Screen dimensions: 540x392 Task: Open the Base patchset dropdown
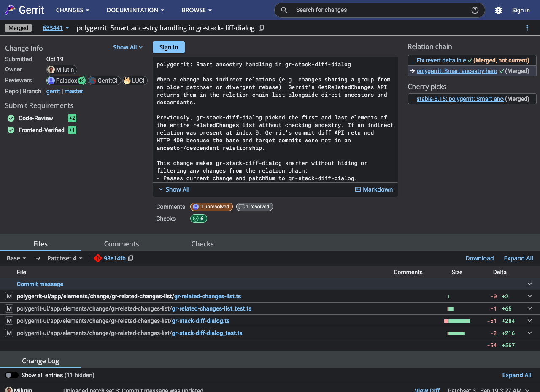(x=16, y=258)
